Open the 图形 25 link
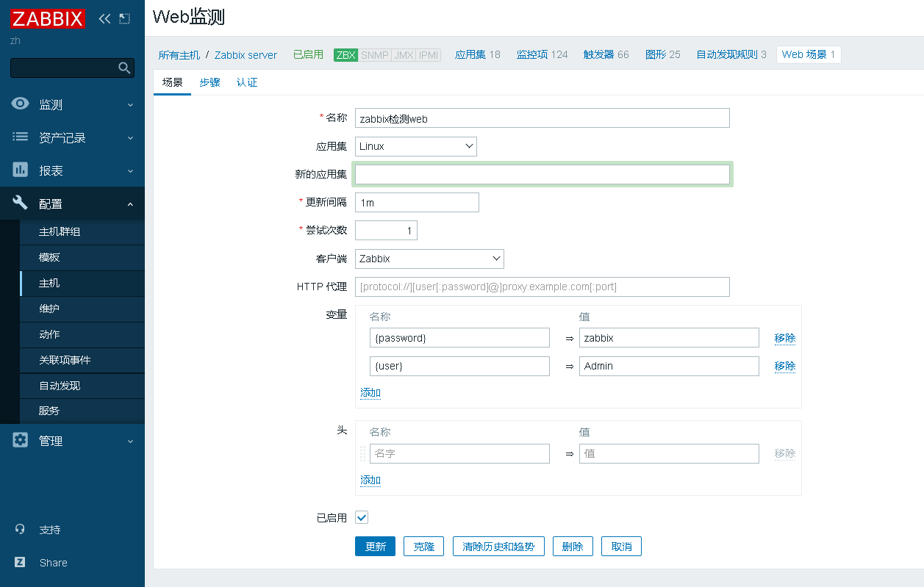The width and height of the screenshot is (924, 587). pyautogui.click(x=662, y=54)
